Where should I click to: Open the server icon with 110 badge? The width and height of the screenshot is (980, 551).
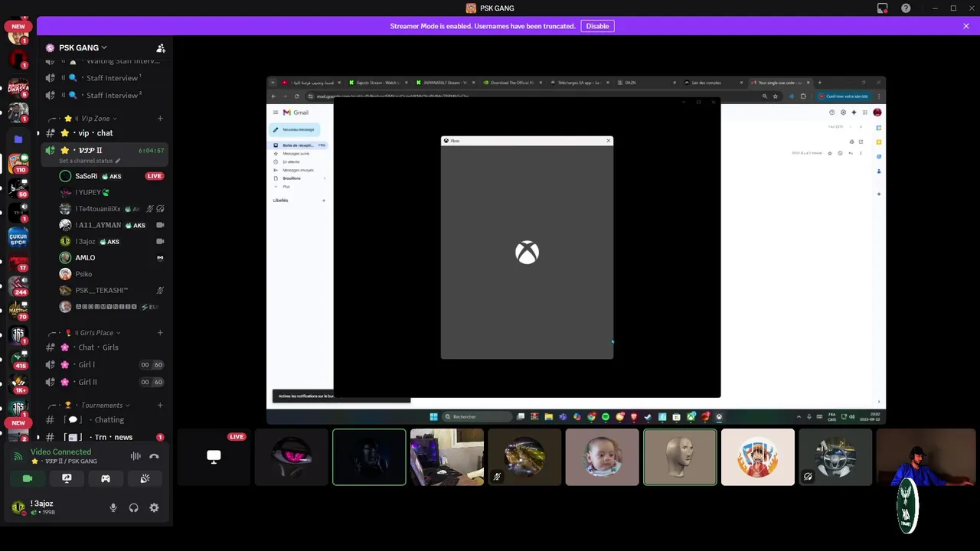(18, 164)
